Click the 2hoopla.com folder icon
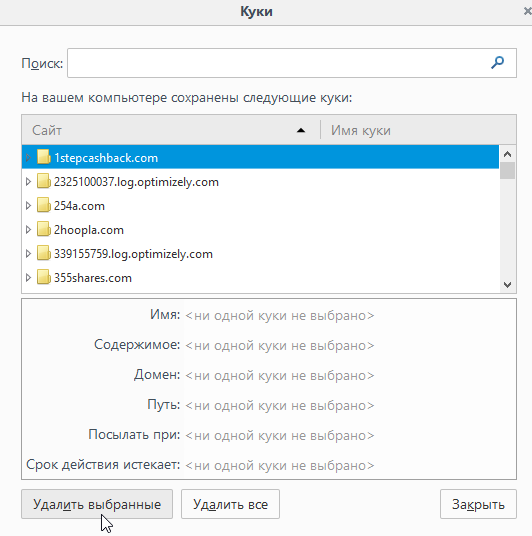Viewport: 532px width, 536px height. [44, 229]
